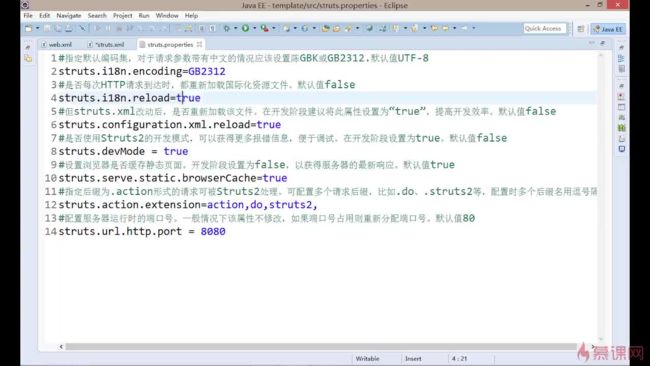This screenshot has height=366, width=650.
Task: Click the New file toolbar icon
Action: [28, 29]
